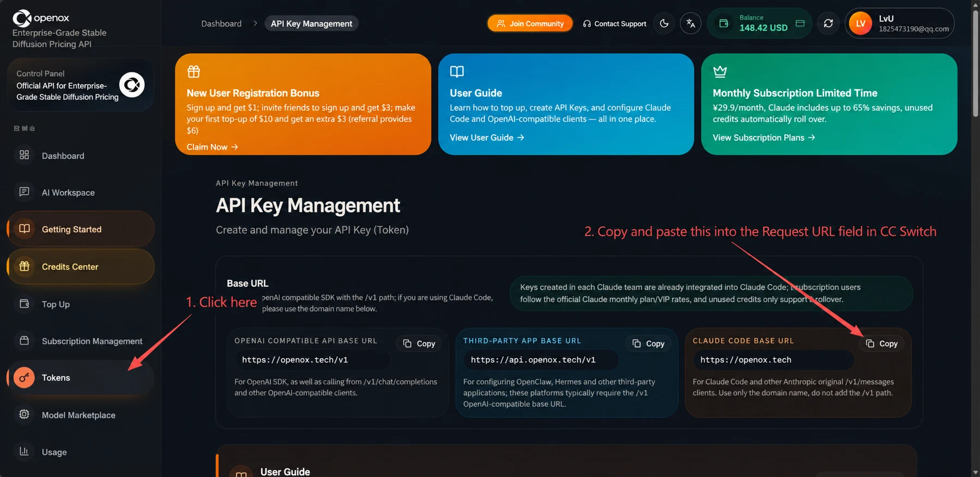Toggle dark mode moon icon
The image size is (980, 477).
(664, 23)
